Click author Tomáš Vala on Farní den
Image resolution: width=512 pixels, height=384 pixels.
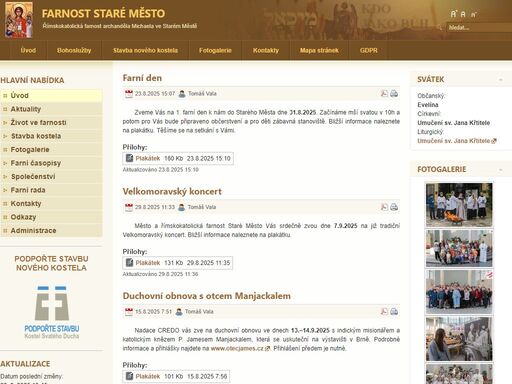[202, 94]
